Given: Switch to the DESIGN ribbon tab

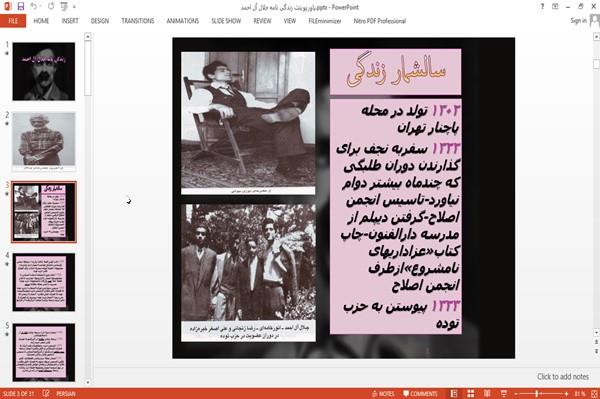Looking at the screenshot, I should point(99,21).
